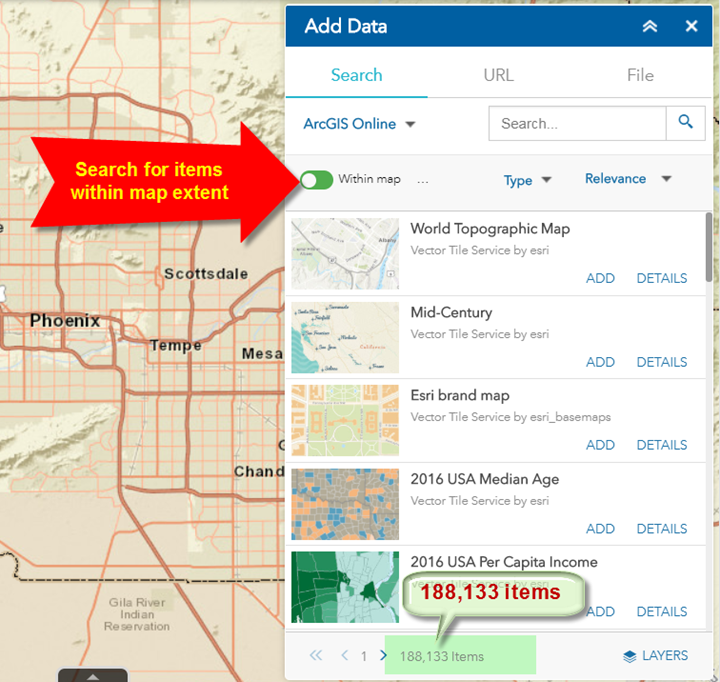Add the Esri brand map layer
Screen dimensions: 720x682
tap(600, 445)
